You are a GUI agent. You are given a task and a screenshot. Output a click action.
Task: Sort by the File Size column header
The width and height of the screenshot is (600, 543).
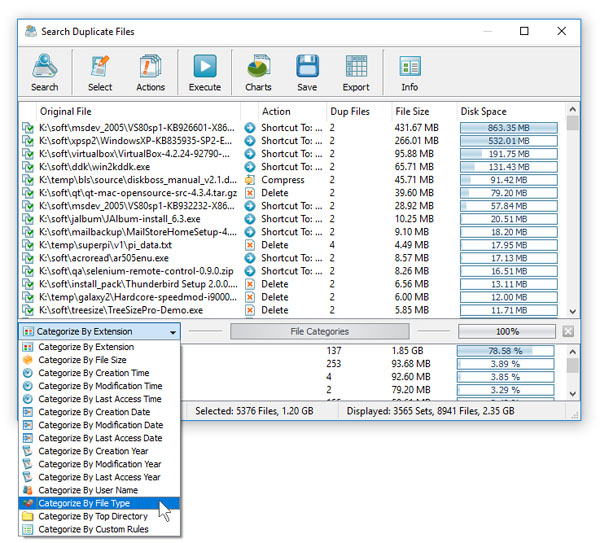click(x=424, y=111)
